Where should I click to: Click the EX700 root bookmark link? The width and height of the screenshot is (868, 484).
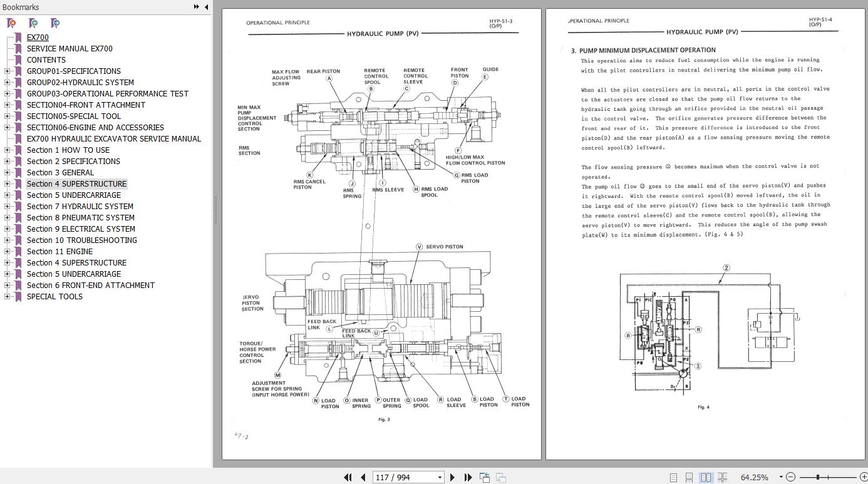38,38
